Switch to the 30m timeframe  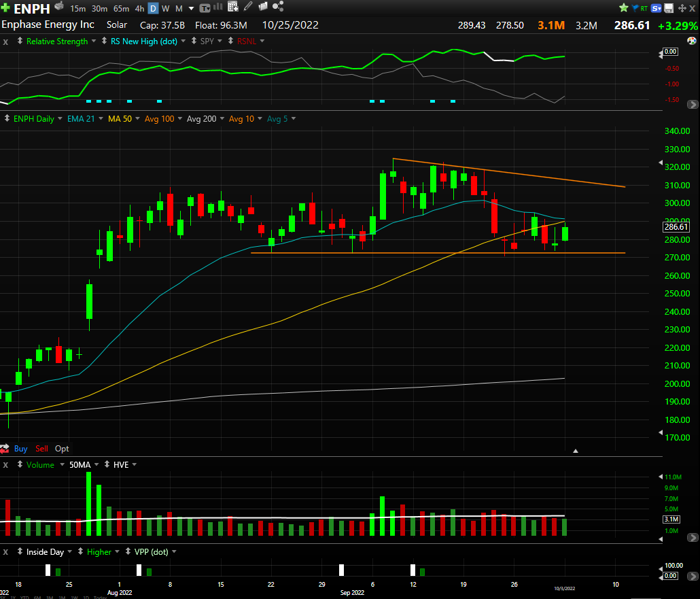click(x=99, y=8)
